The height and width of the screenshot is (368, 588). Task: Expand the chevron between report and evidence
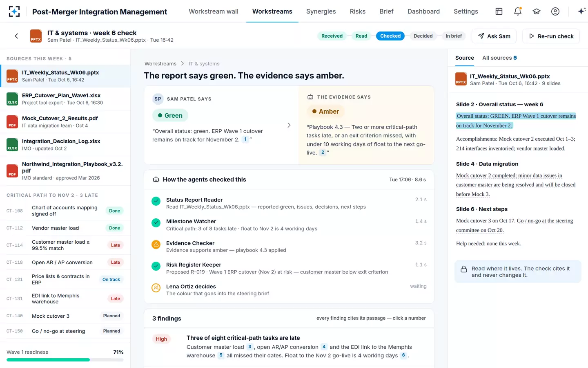tap(289, 125)
